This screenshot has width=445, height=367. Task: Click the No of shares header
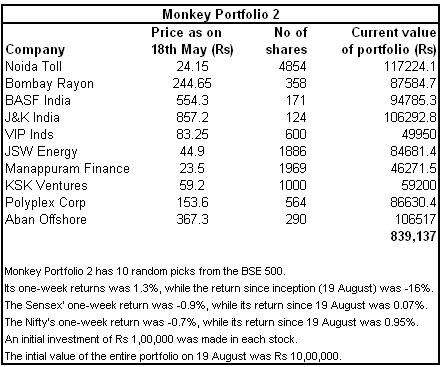286,41
